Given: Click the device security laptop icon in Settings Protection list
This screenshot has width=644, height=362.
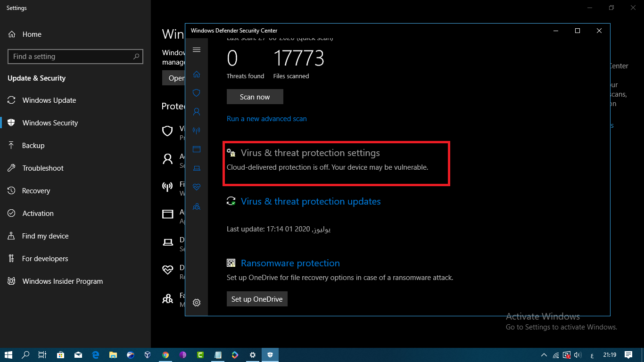Looking at the screenshot, I should (167, 242).
